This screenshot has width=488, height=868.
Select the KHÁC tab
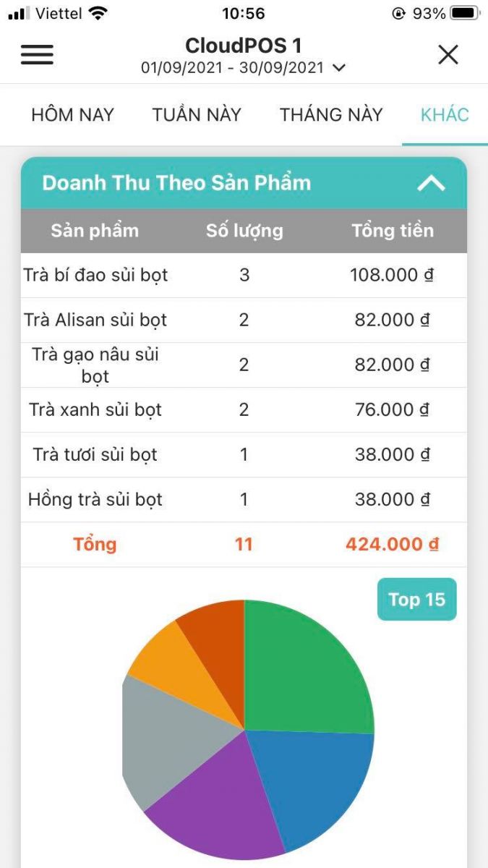[x=445, y=115]
